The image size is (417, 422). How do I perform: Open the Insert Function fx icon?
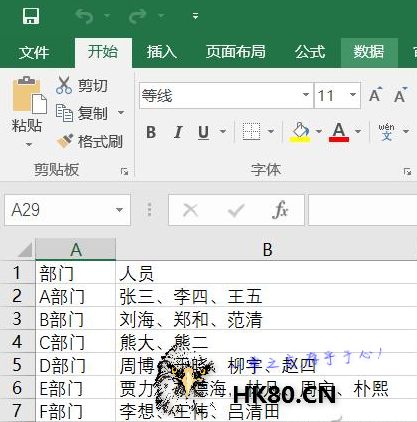[x=280, y=210]
